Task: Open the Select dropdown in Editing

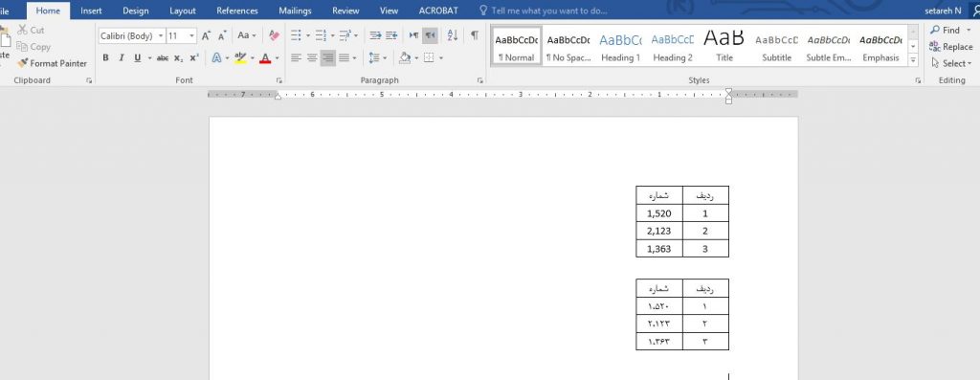Action: 951,63
